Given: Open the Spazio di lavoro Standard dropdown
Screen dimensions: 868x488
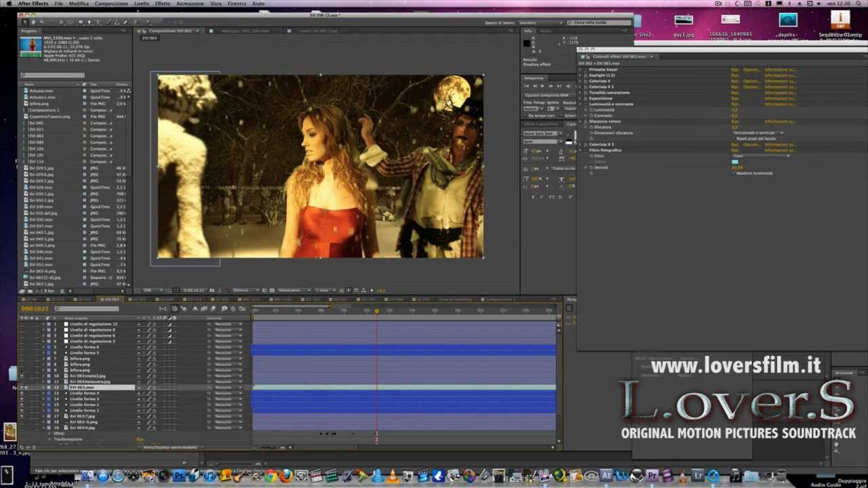Looking at the screenshot, I should [x=540, y=22].
